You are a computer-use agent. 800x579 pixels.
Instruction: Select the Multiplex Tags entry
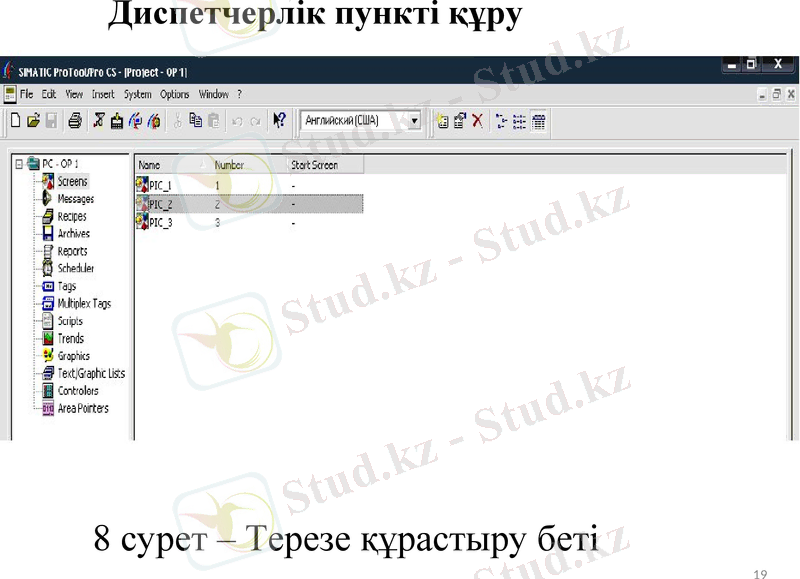(48, 303)
